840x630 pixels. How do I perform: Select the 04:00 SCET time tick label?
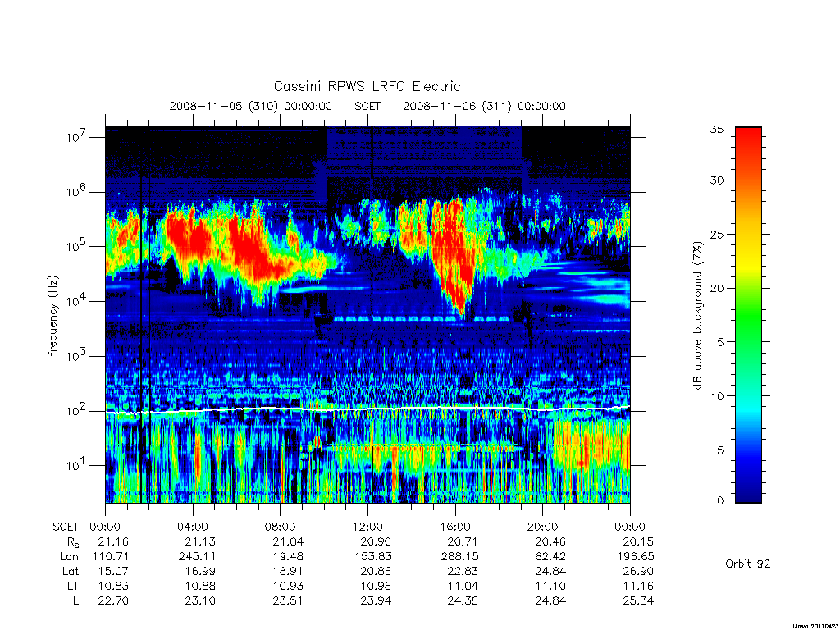click(193, 527)
